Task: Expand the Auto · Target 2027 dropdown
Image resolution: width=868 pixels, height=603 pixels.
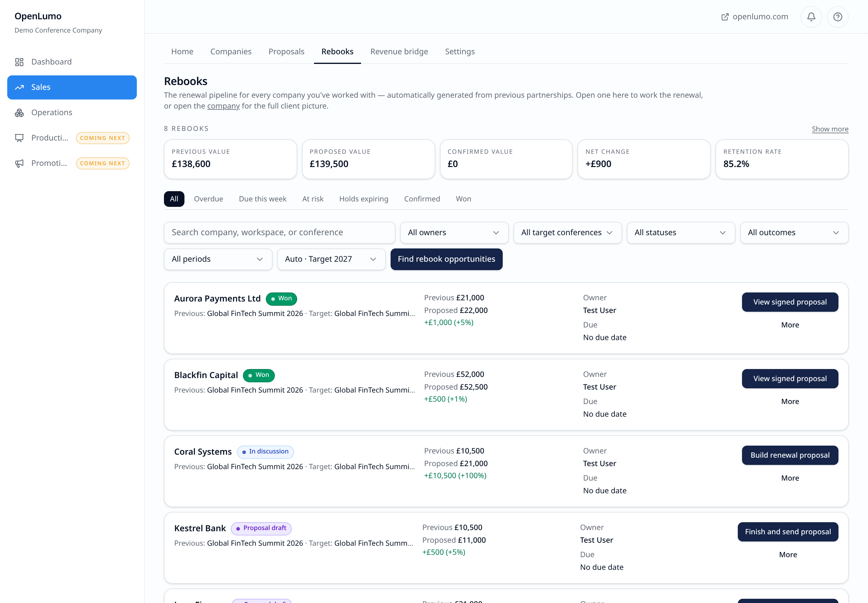Action: point(331,259)
